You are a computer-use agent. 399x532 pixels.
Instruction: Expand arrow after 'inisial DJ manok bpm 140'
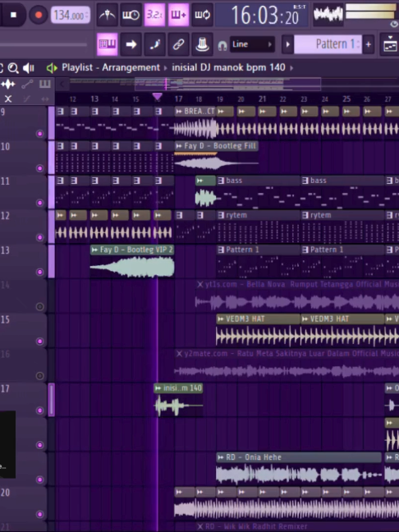pos(291,68)
